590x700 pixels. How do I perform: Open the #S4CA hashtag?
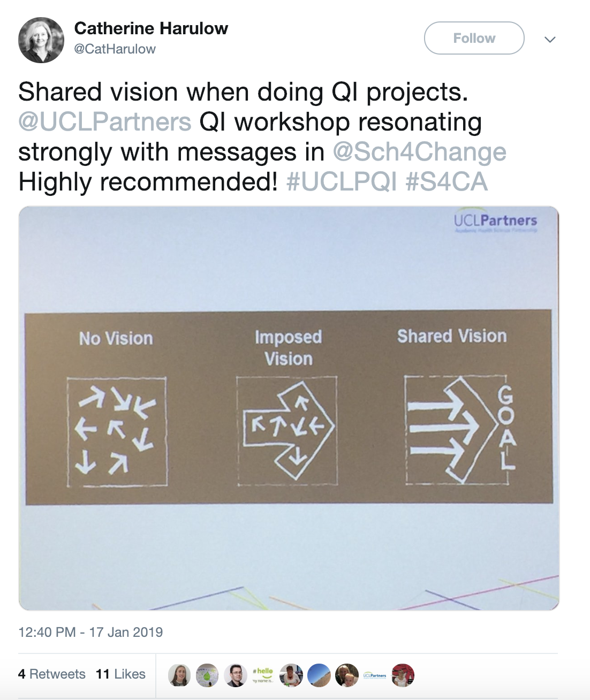coord(447,181)
